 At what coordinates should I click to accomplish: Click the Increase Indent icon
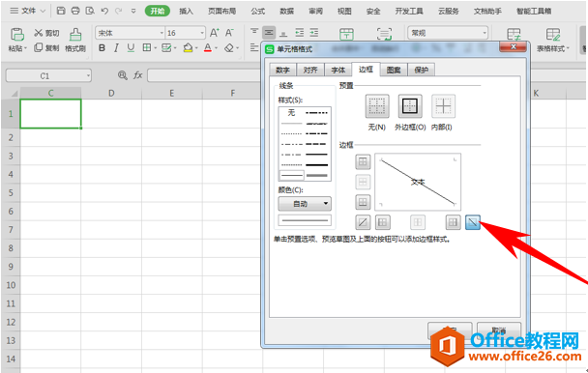click(314, 33)
